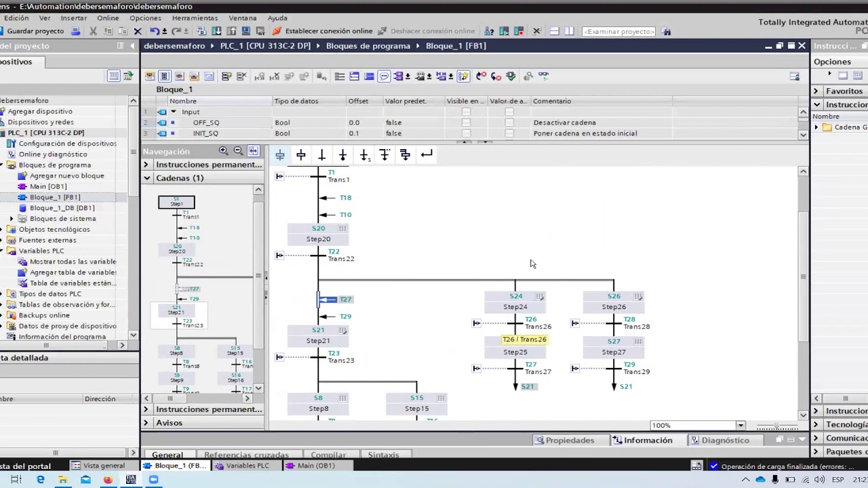Open Step26 action table icon
868x488 pixels.
[x=638, y=296]
